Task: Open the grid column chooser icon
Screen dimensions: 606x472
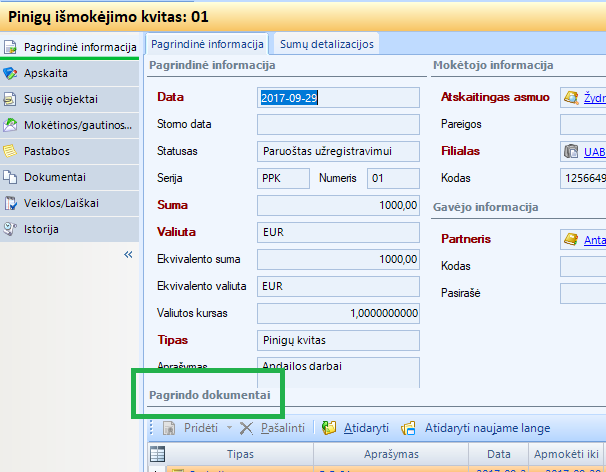Action: tap(156, 455)
